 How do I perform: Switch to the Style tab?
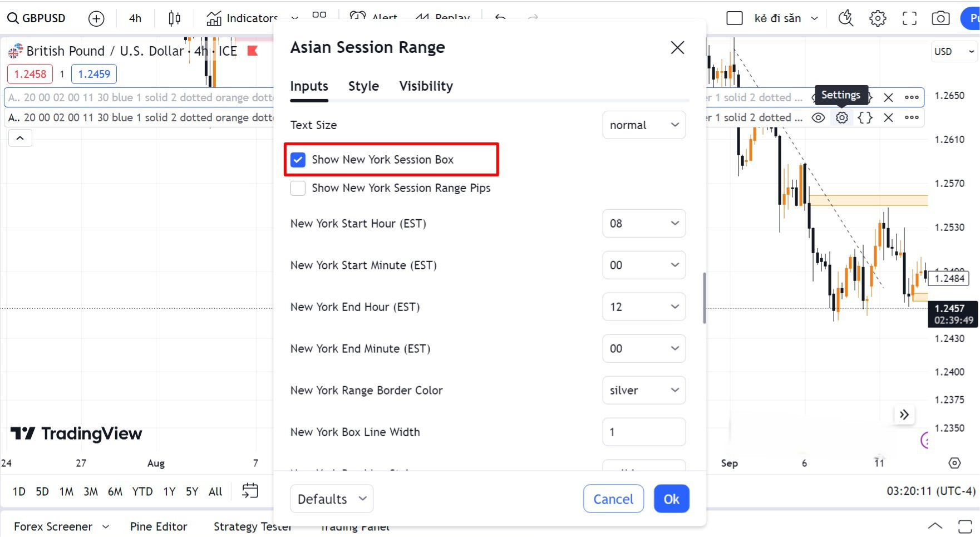[363, 86]
